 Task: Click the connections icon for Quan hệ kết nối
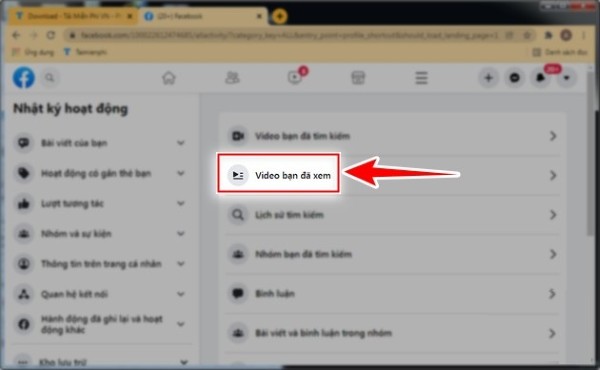[24, 294]
